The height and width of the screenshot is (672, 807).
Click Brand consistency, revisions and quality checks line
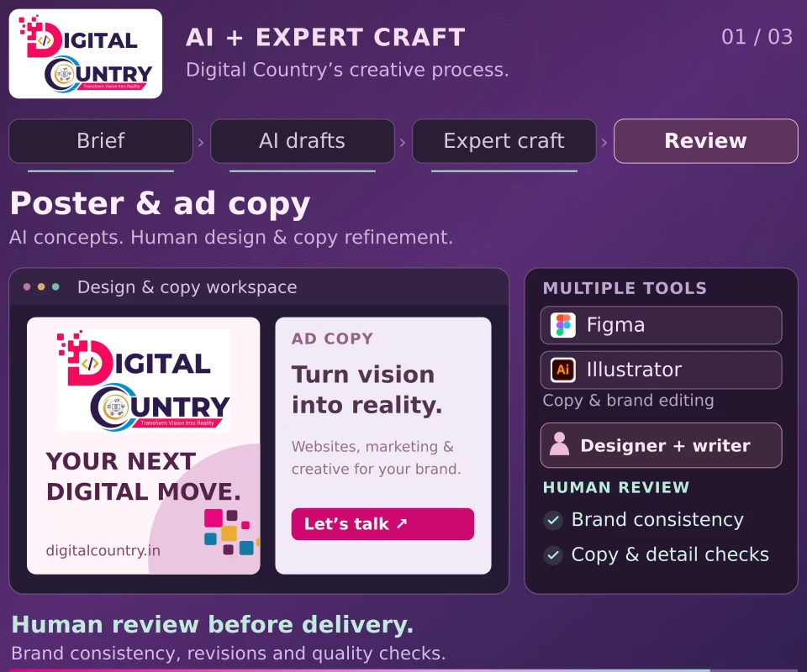(229, 654)
